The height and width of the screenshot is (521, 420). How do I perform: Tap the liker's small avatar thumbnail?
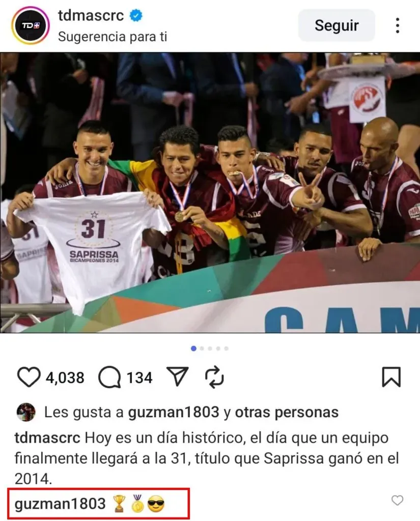click(x=26, y=412)
